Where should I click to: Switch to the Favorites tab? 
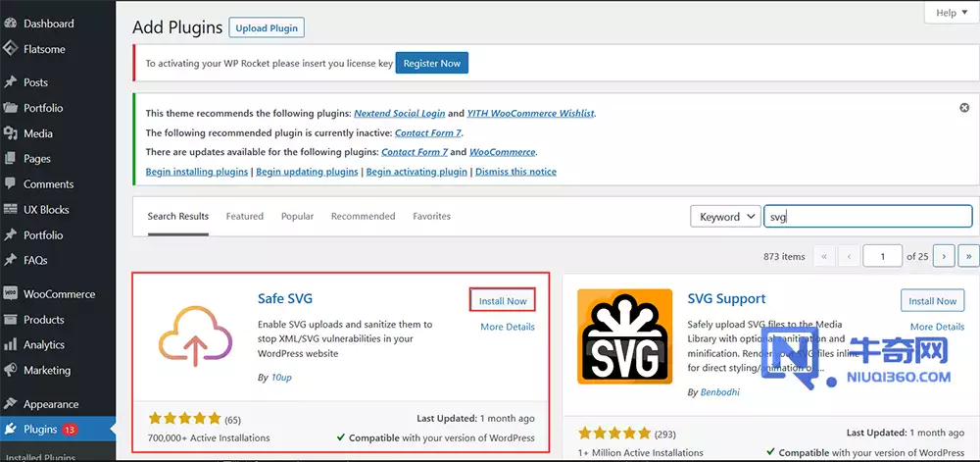click(432, 217)
